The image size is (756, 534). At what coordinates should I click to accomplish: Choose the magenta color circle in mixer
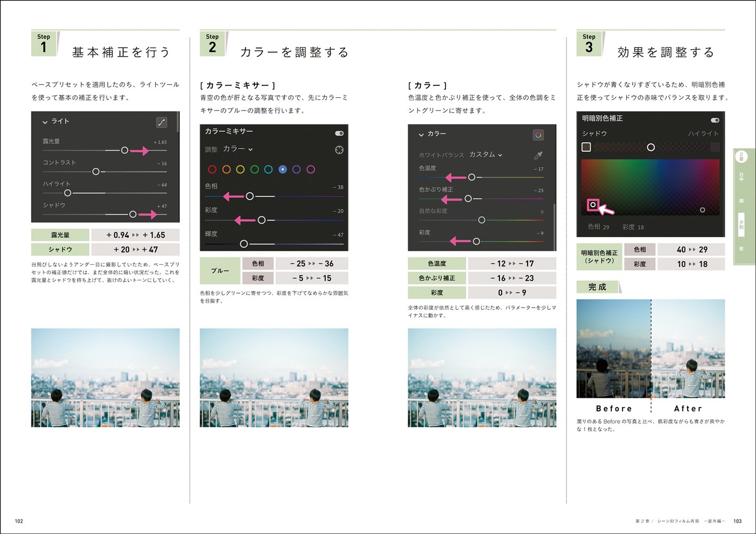(311, 169)
